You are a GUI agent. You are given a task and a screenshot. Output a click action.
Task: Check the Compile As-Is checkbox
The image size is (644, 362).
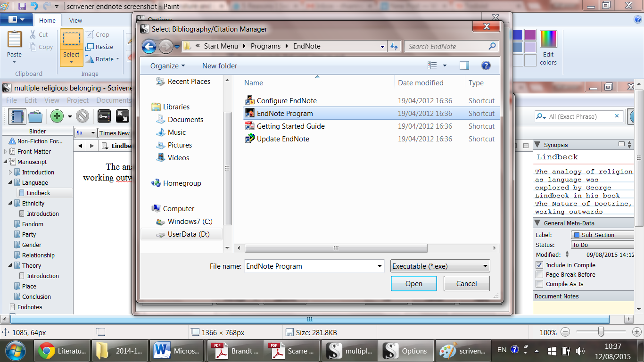coord(539,284)
